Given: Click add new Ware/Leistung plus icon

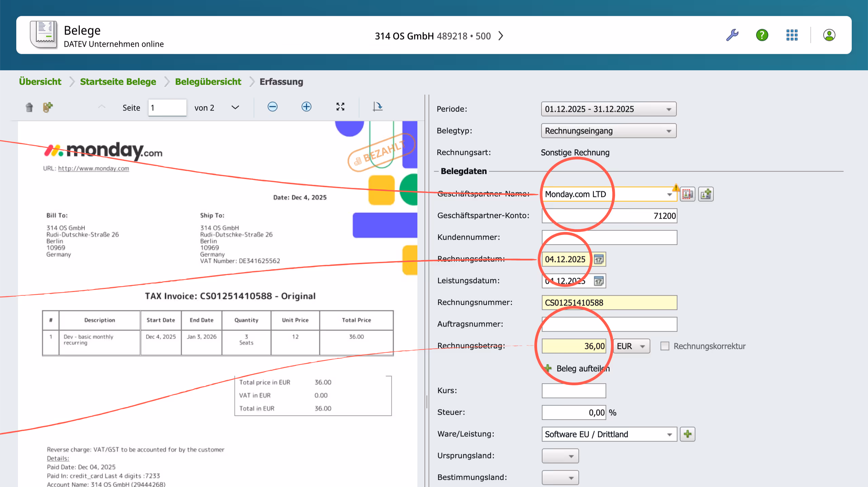Looking at the screenshot, I should pyautogui.click(x=688, y=434).
